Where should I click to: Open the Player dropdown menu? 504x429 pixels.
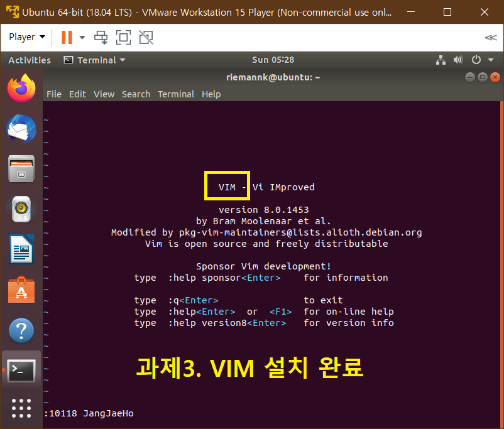tap(27, 37)
